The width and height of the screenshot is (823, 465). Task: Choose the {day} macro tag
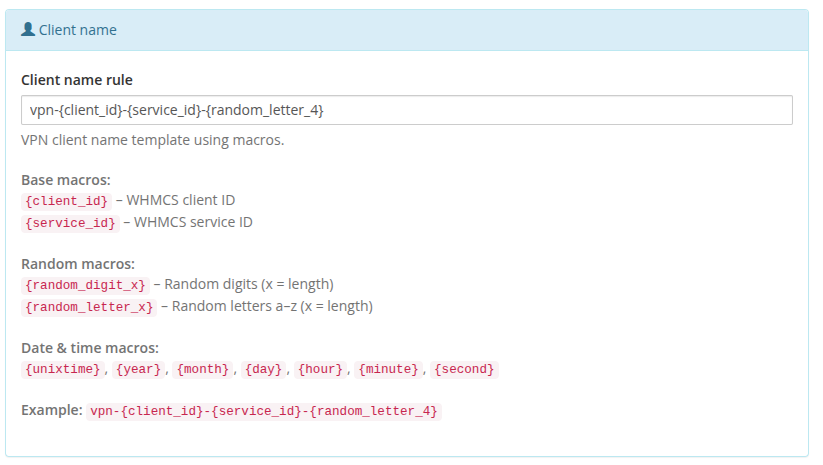pyautogui.click(x=264, y=370)
